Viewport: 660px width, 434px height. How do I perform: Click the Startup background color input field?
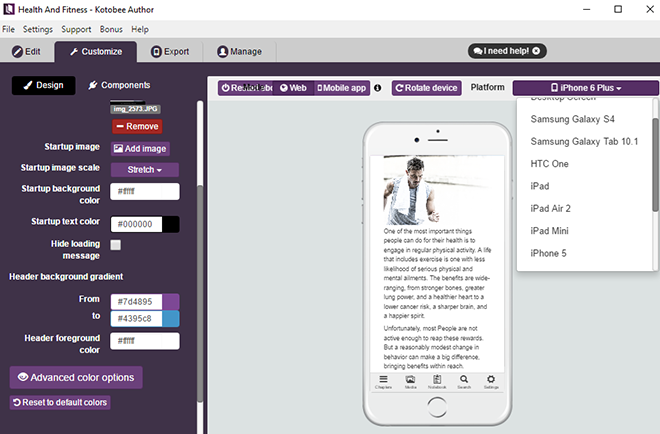point(144,191)
